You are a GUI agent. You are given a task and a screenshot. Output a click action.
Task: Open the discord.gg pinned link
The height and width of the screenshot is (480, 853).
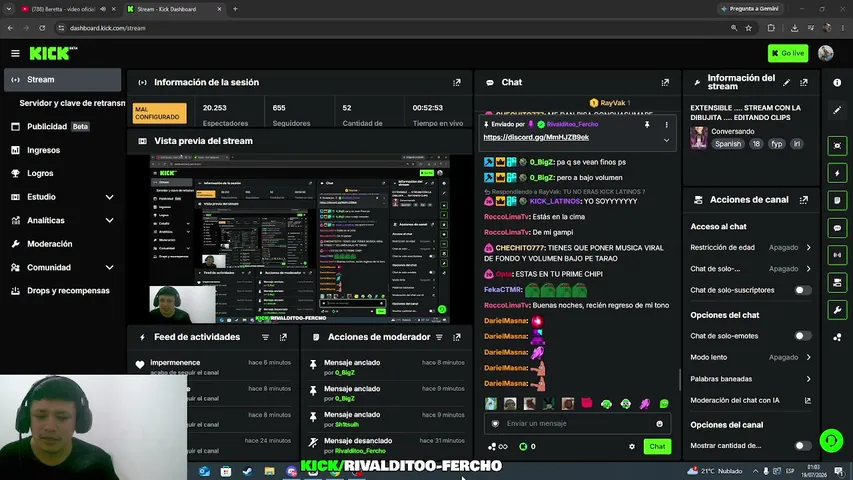pyautogui.click(x=536, y=137)
